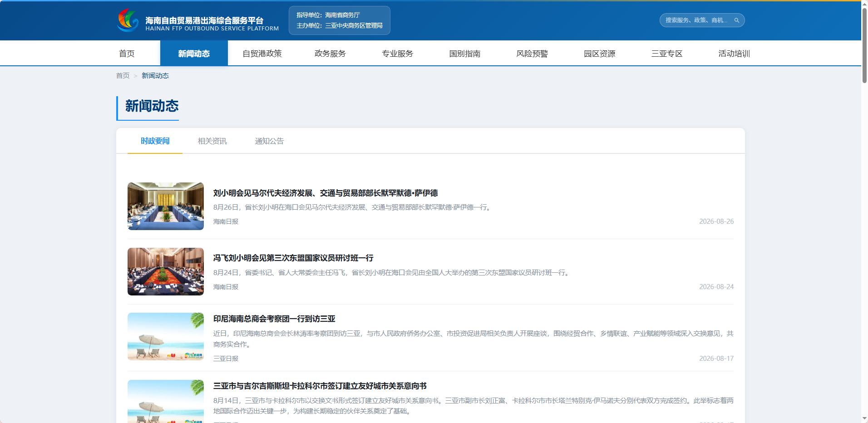Select the 时政要闻 tab
Screen dimensions: 868x423
(155, 141)
